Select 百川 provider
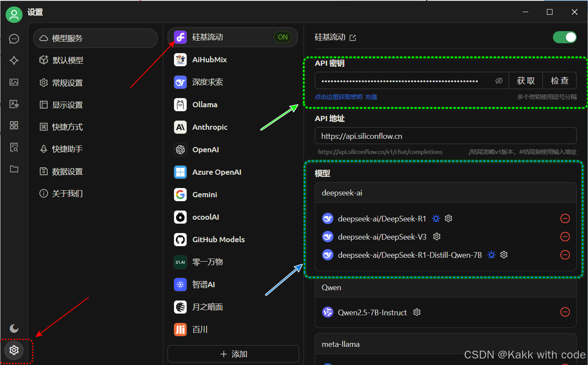The height and width of the screenshot is (365, 588). coord(233,330)
